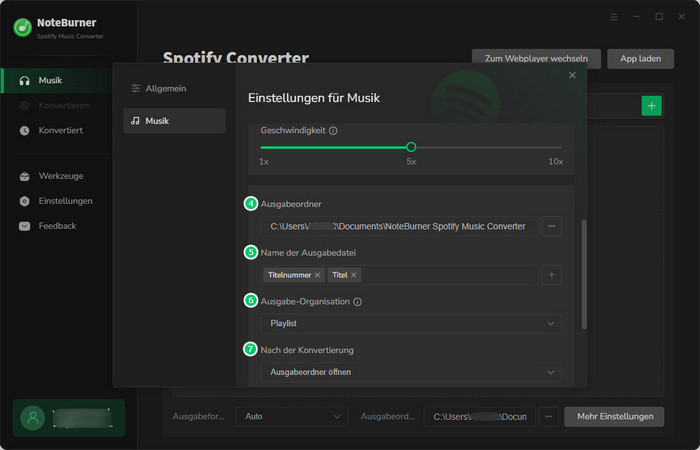The height and width of the screenshot is (450, 700).
Task: Open the Nach der Konvertierung dropdown
Action: (x=411, y=372)
